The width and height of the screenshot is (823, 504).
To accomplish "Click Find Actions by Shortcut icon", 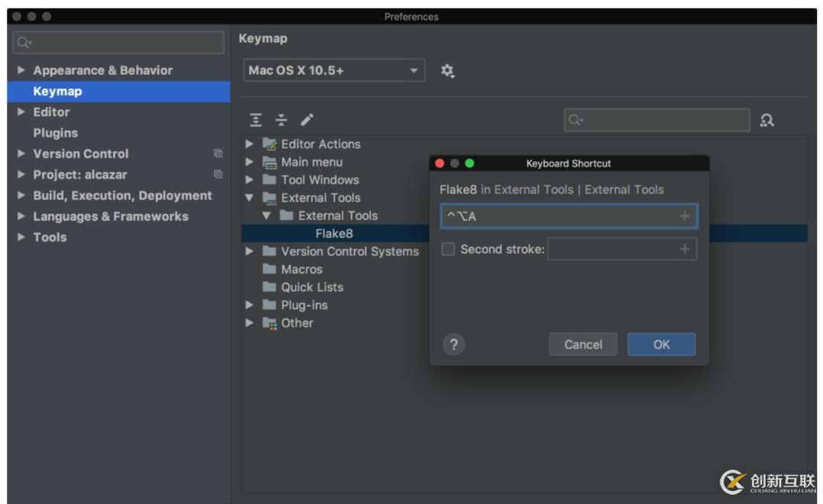I will tap(766, 120).
